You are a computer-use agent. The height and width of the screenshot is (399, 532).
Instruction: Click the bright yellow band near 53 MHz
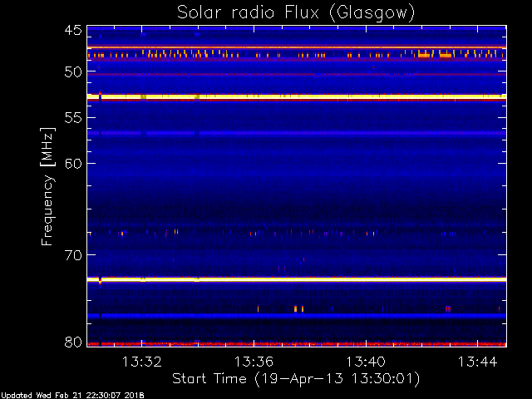pos(297,96)
